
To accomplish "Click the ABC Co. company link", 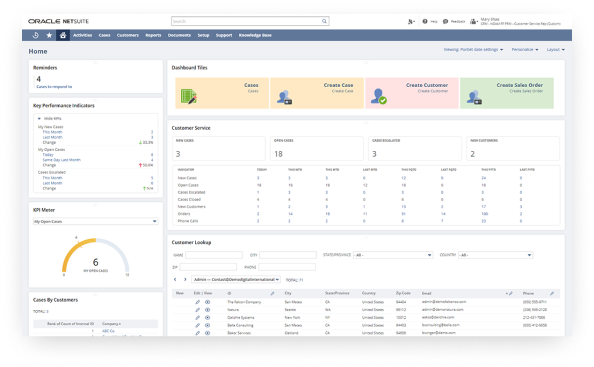I will (x=108, y=331).
